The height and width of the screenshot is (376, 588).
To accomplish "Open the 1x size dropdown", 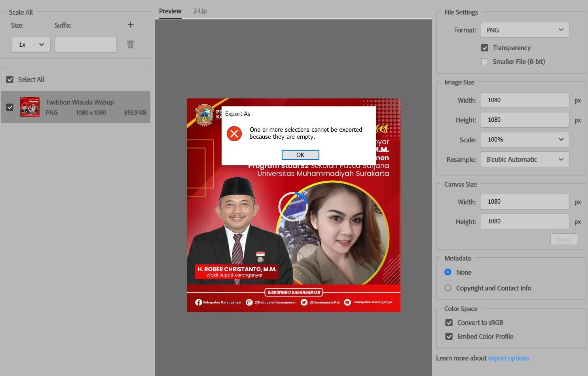I will click(x=31, y=45).
